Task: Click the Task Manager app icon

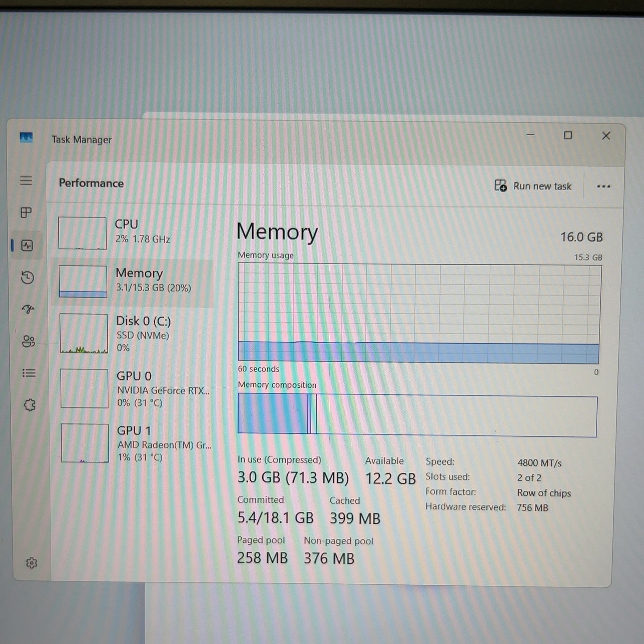Action: [26, 137]
